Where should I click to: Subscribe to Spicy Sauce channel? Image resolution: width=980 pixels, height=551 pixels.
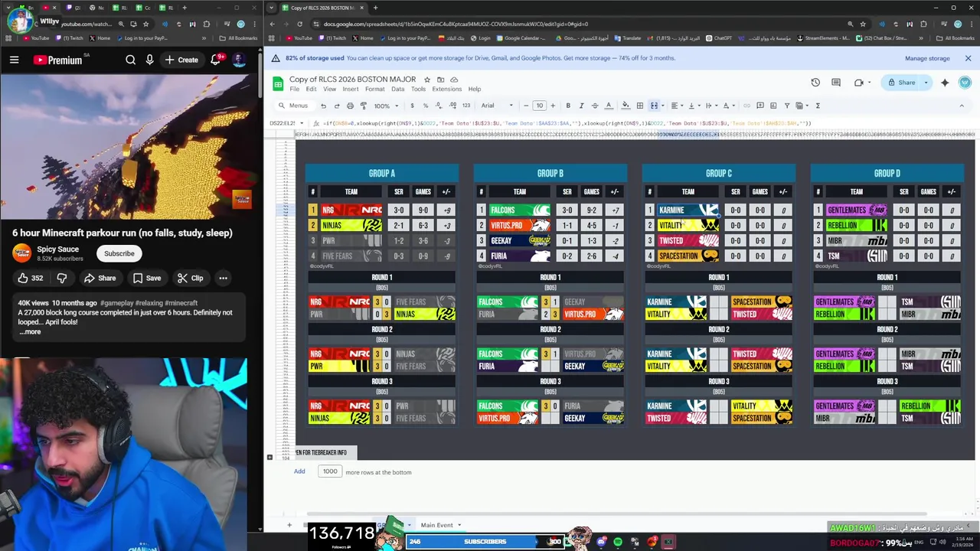[x=119, y=253]
